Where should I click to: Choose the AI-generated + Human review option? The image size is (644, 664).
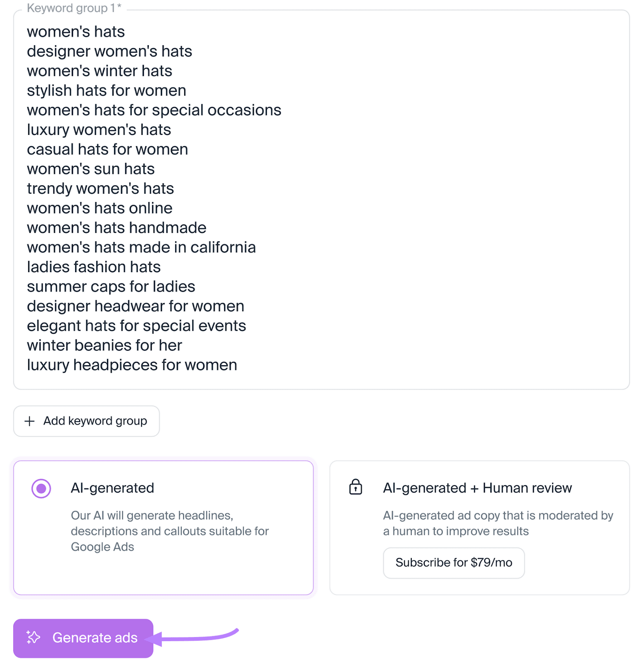(x=479, y=527)
